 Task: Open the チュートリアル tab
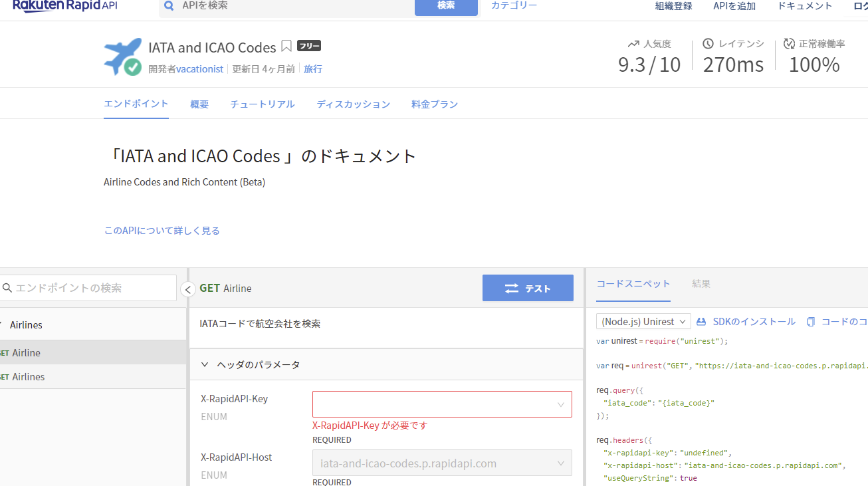point(263,104)
